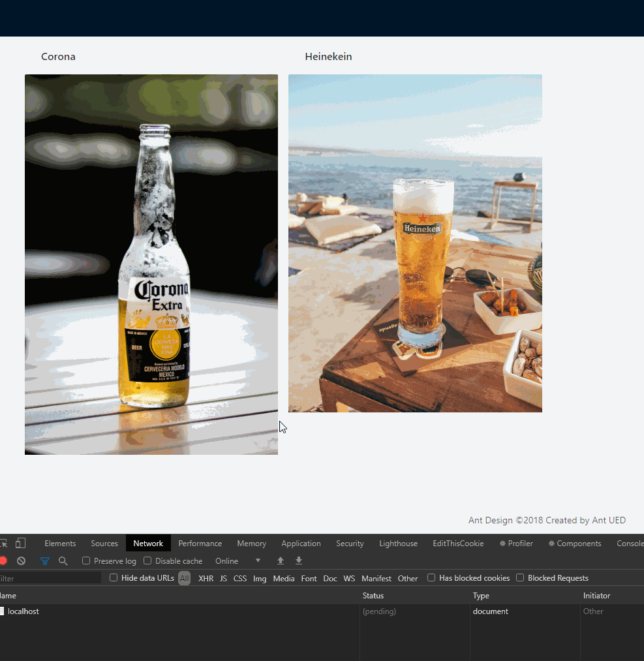This screenshot has height=661, width=644.
Task: Open the React Profiler tab
Action: 516,544
